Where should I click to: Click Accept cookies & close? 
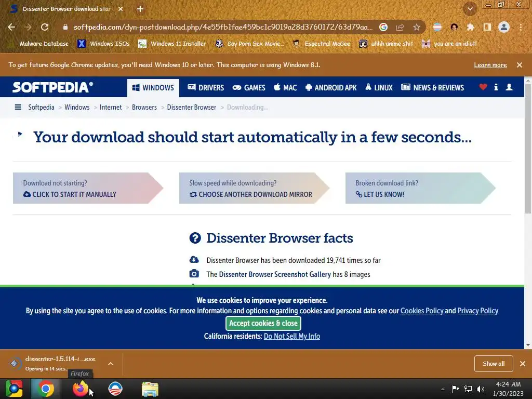(x=263, y=323)
